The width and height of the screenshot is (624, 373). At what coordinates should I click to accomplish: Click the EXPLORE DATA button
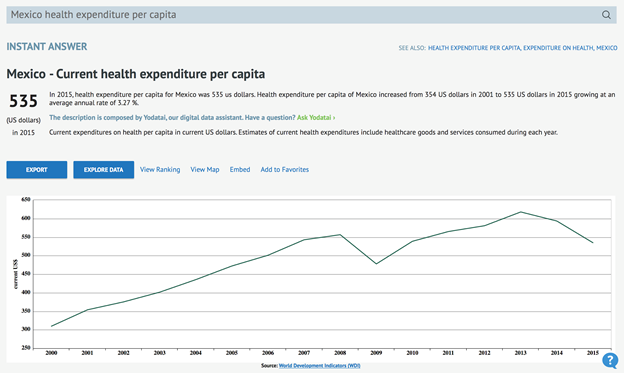pyautogui.click(x=103, y=170)
